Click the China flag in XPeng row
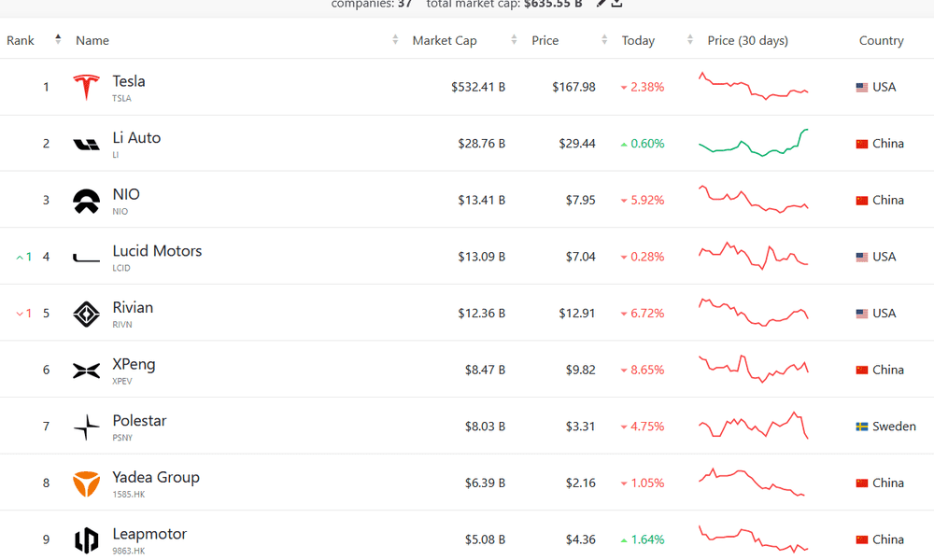This screenshot has height=560, width=934. [862, 371]
